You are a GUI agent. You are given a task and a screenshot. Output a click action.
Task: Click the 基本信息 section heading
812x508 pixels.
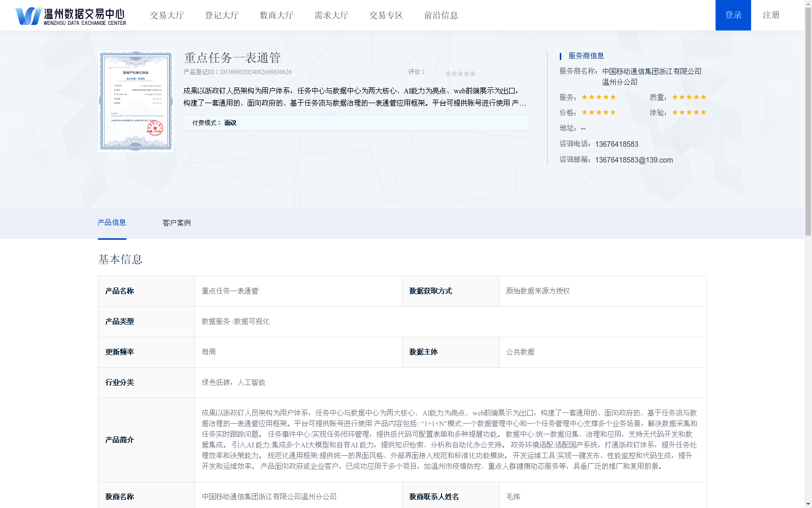point(120,260)
